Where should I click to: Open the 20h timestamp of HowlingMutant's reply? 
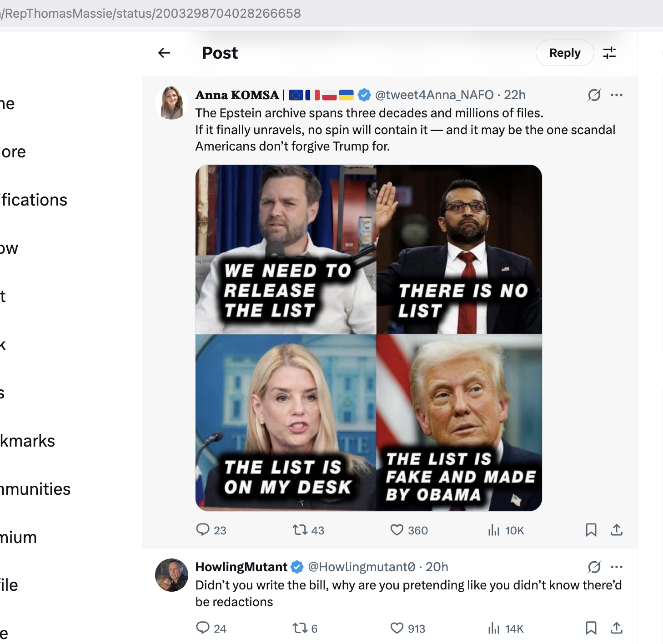437,567
